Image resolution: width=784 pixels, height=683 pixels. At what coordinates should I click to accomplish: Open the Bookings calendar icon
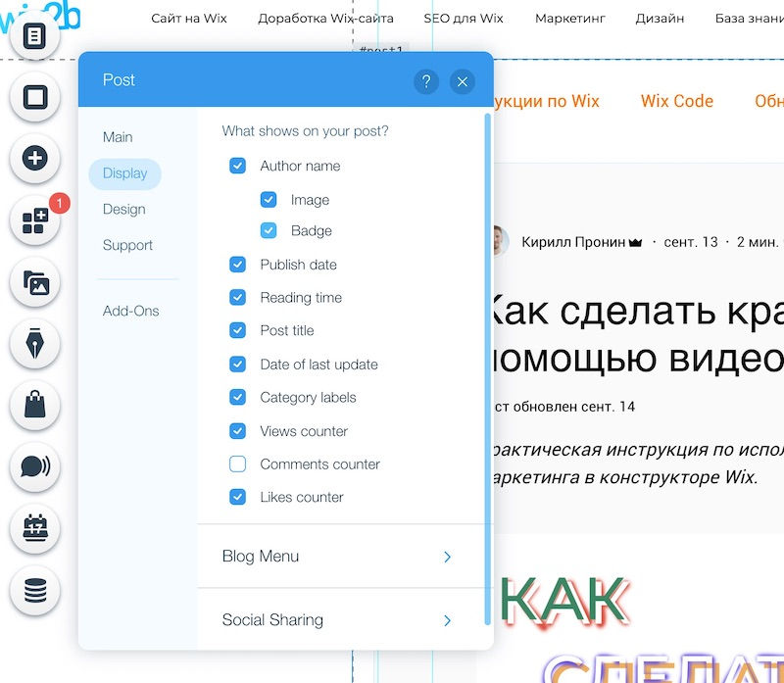point(35,528)
